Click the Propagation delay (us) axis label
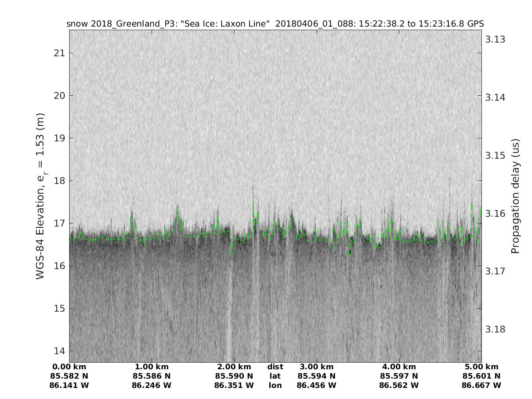The width and height of the screenshot is (532, 399). (x=515, y=196)
